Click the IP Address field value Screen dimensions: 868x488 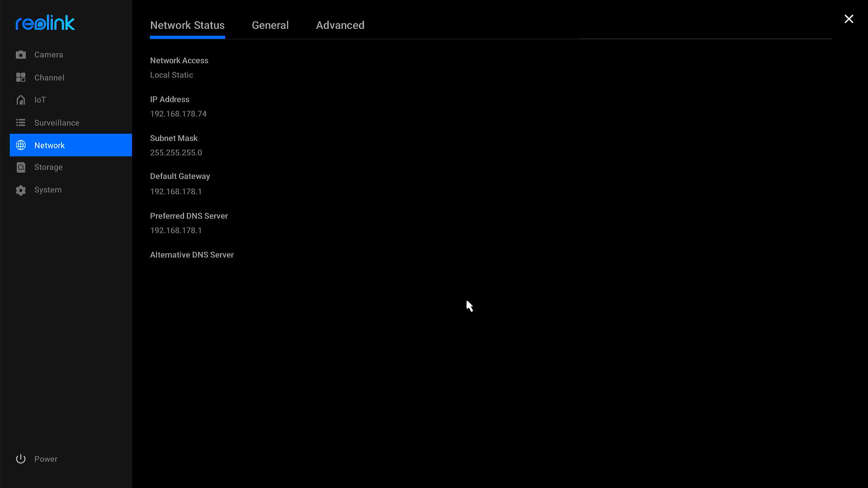tap(178, 113)
